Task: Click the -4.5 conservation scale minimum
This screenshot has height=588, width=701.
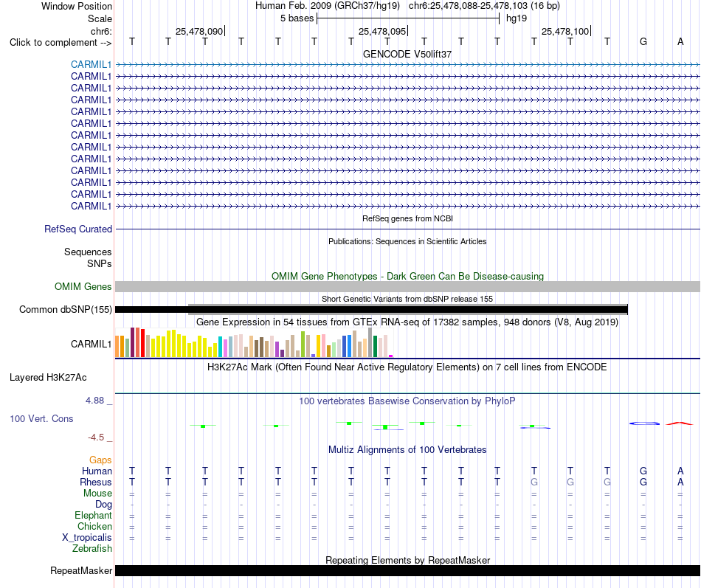Action: pos(96,437)
